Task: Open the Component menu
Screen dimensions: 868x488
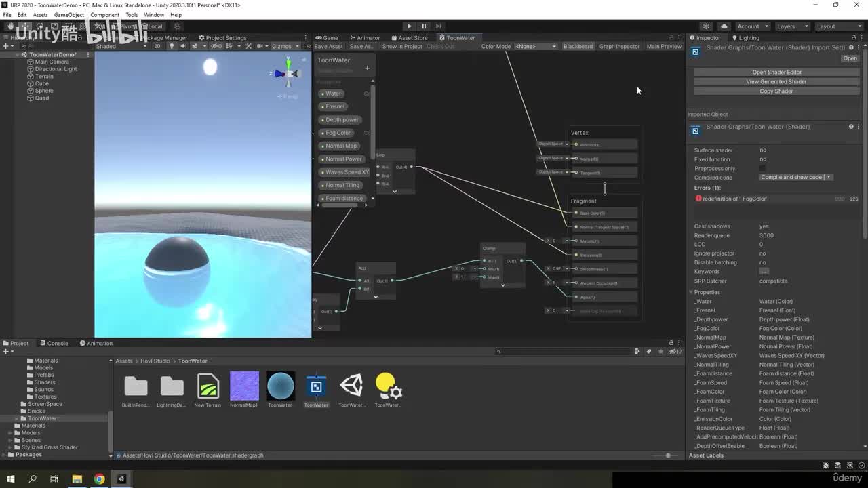Action: click(x=104, y=15)
